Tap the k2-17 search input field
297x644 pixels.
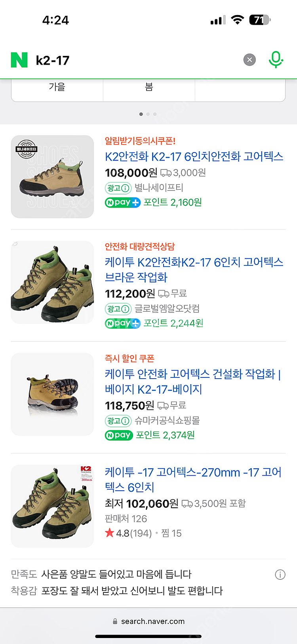click(135, 60)
